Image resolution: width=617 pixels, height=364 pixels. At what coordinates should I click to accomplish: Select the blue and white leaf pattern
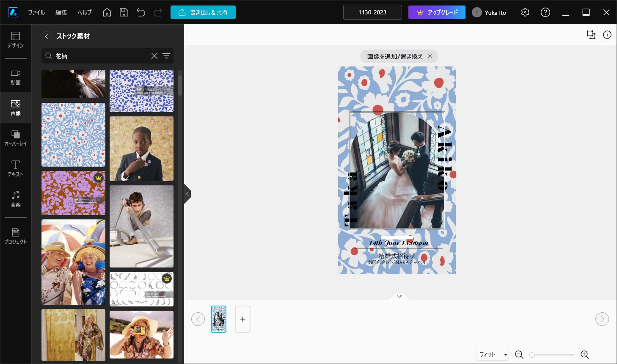click(142, 91)
